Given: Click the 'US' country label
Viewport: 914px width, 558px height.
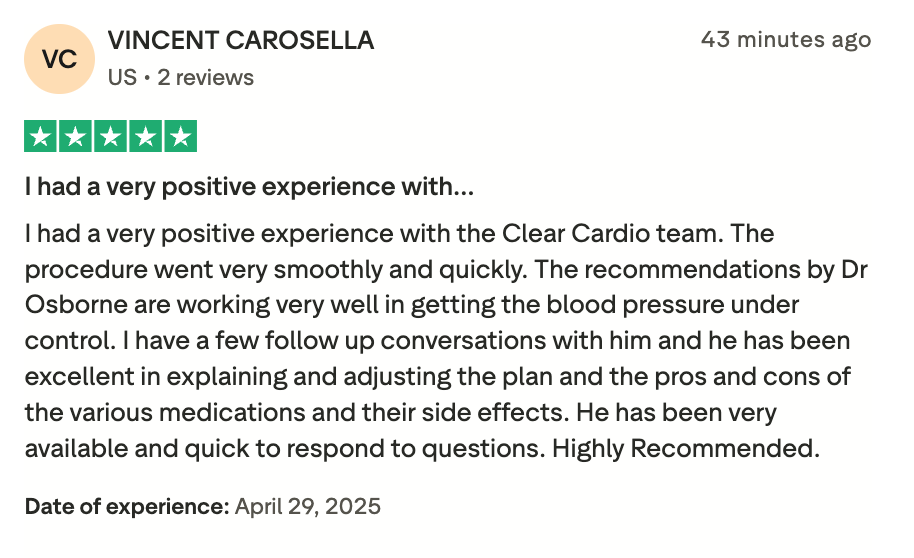Looking at the screenshot, I should click(x=122, y=78).
